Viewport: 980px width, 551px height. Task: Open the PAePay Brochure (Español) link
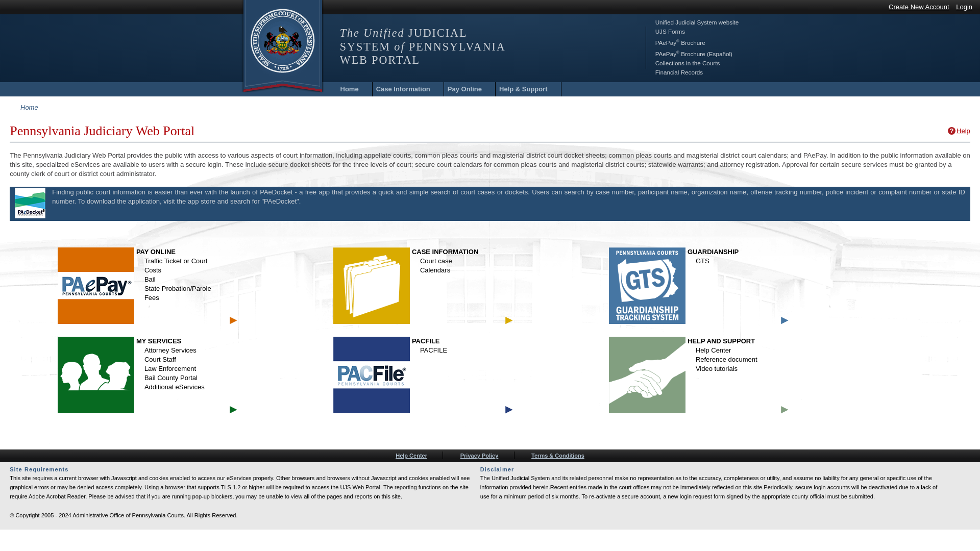click(694, 54)
